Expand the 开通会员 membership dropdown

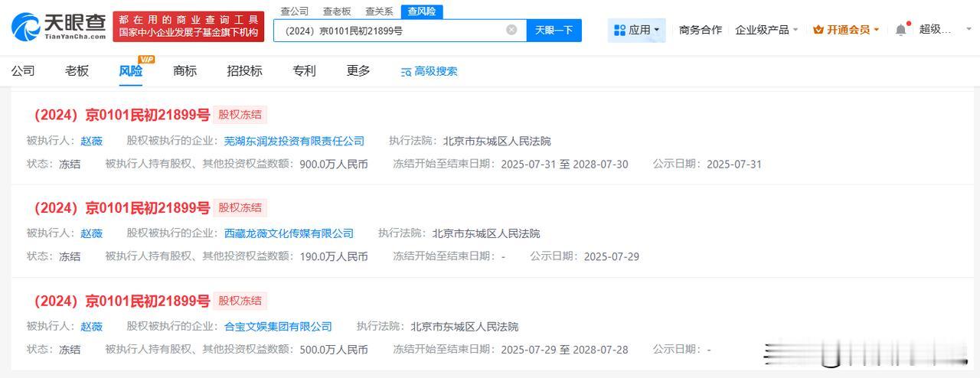(846, 30)
